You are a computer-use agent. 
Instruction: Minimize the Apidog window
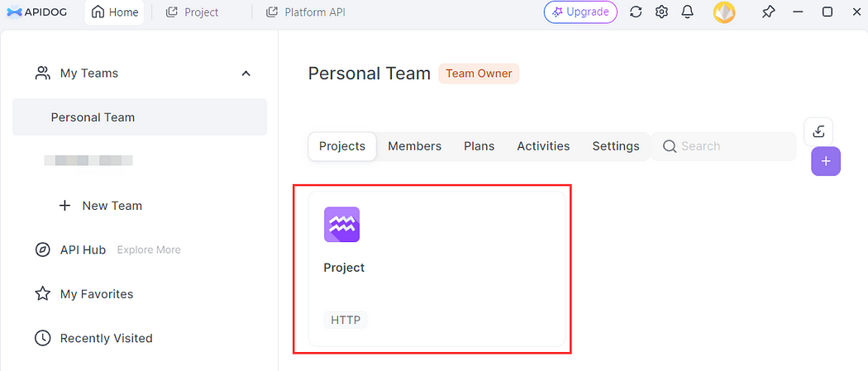798,12
